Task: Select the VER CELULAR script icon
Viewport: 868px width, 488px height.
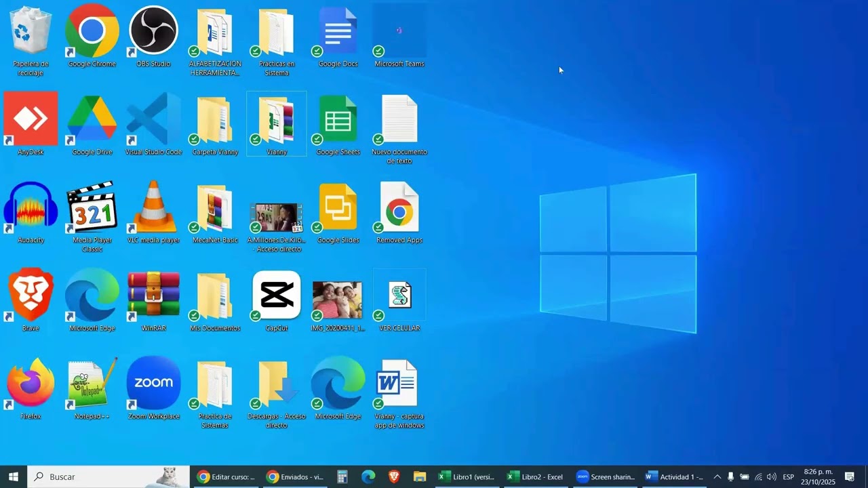Action: point(399,301)
